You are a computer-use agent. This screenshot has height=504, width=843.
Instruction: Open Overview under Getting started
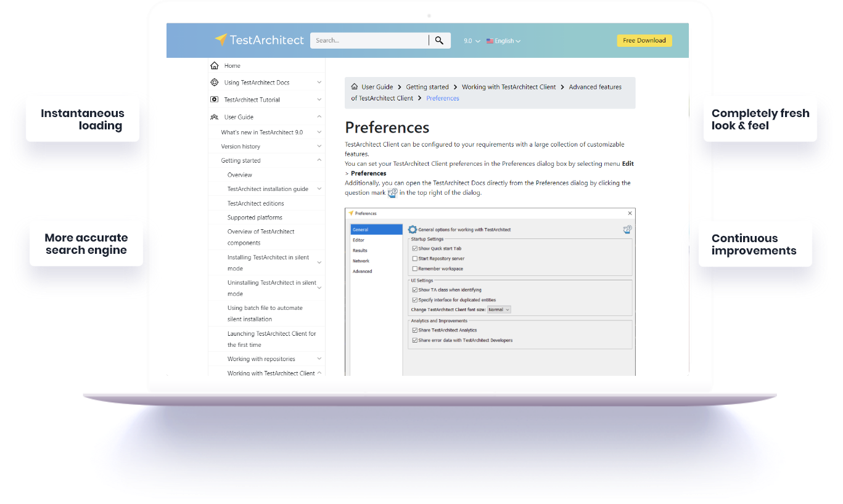[240, 175]
